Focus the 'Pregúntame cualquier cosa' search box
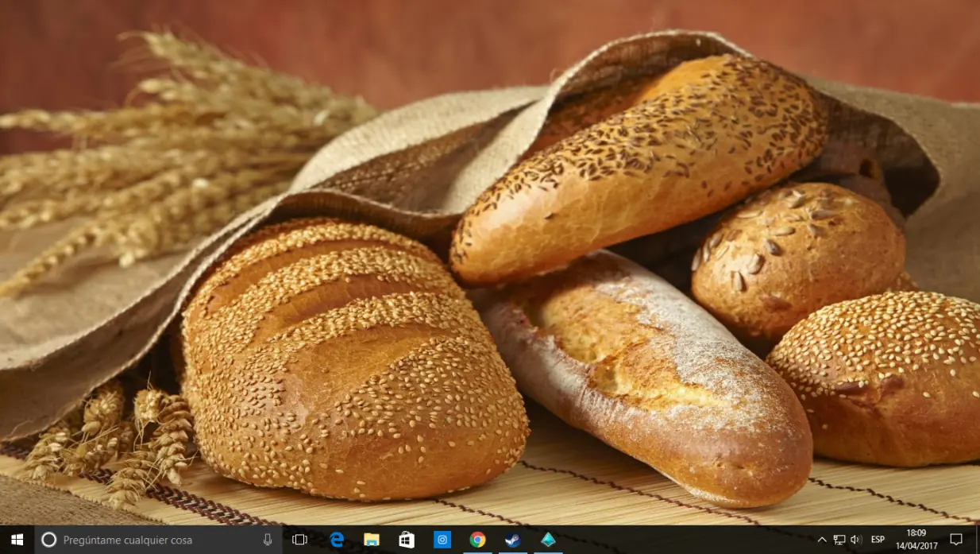The height and width of the screenshot is (554, 980). coord(158,540)
